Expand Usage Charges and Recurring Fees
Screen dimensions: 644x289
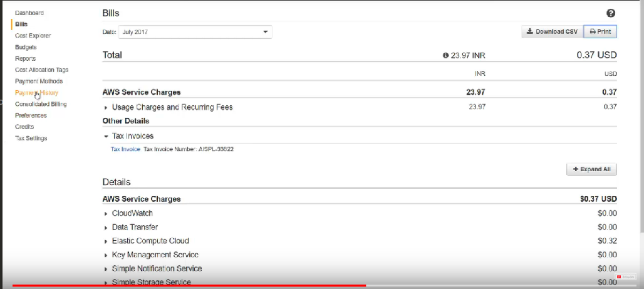[105, 107]
